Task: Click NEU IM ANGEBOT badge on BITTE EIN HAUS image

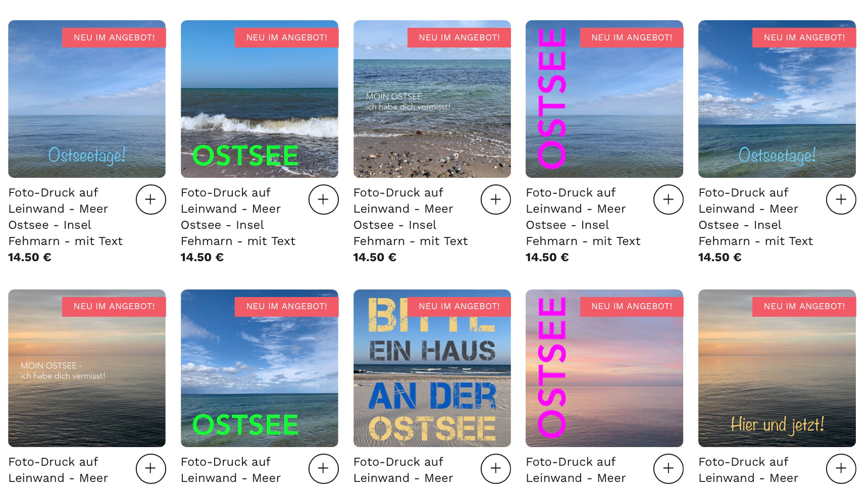Action: 459,306
